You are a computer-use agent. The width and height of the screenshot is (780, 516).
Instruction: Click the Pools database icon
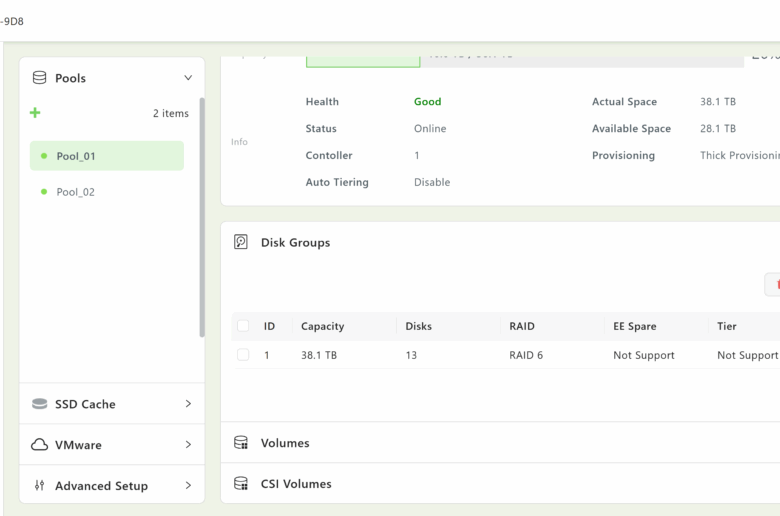coord(40,78)
